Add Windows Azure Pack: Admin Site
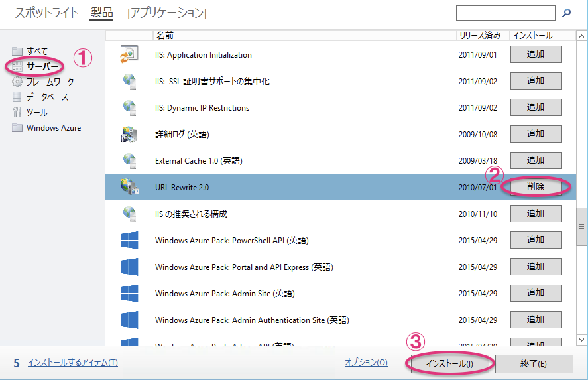 536,293
